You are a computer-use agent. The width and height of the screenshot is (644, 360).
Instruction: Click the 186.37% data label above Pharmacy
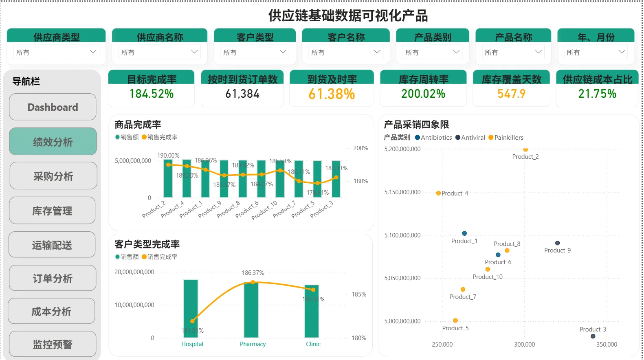pos(253,273)
